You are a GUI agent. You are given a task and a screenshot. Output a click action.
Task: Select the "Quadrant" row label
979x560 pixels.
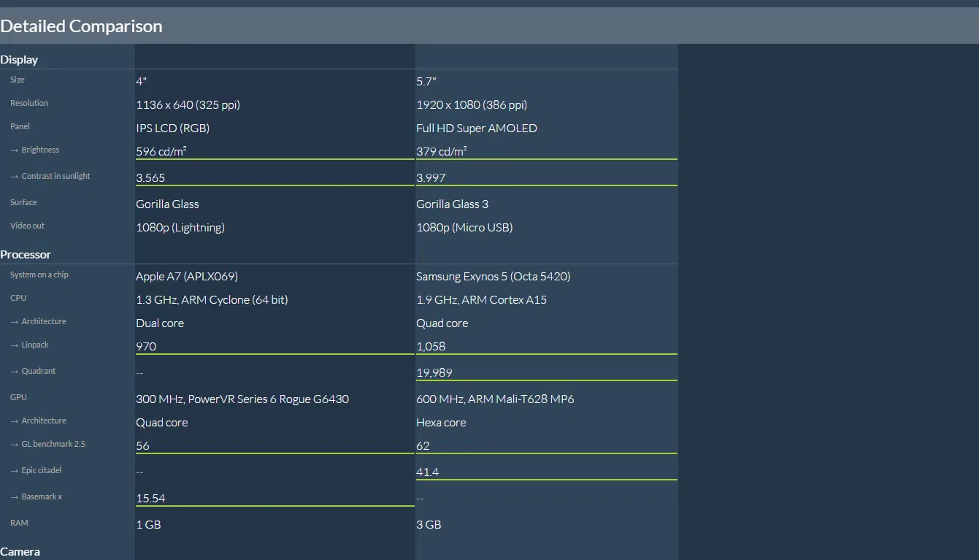tap(39, 371)
